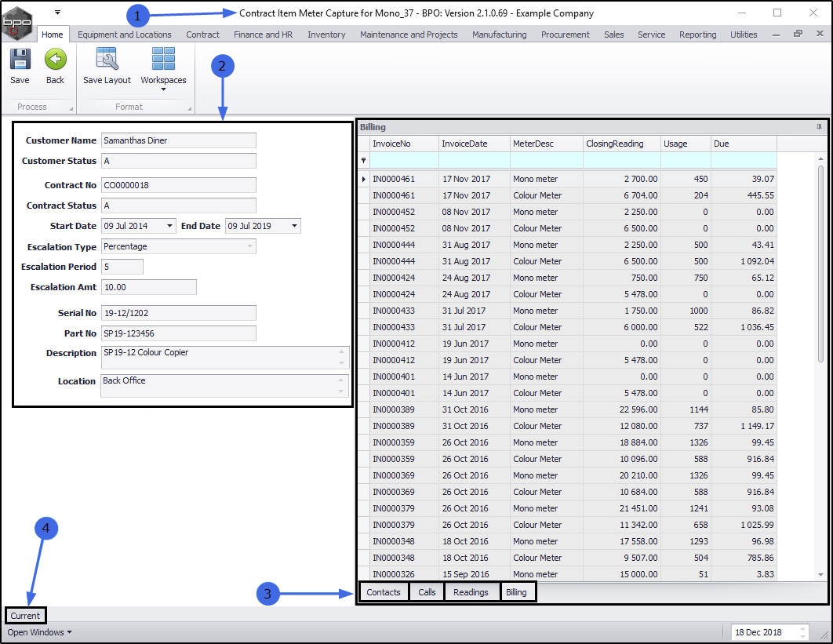Open the Manufacturing ribbon tab
The height and width of the screenshot is (644, 833).
click(500, 35)
